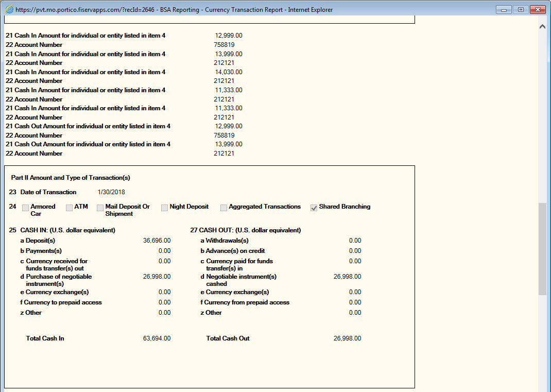
Task: Click the Advance(s) on credit amount 0.00
Action: (355, 251)
